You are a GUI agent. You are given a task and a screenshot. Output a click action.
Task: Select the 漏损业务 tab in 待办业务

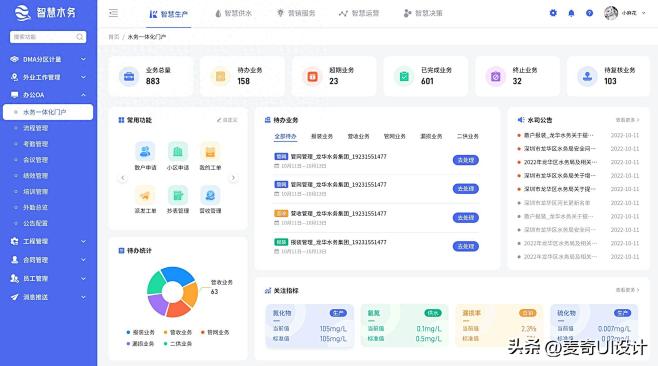(431, 136)
